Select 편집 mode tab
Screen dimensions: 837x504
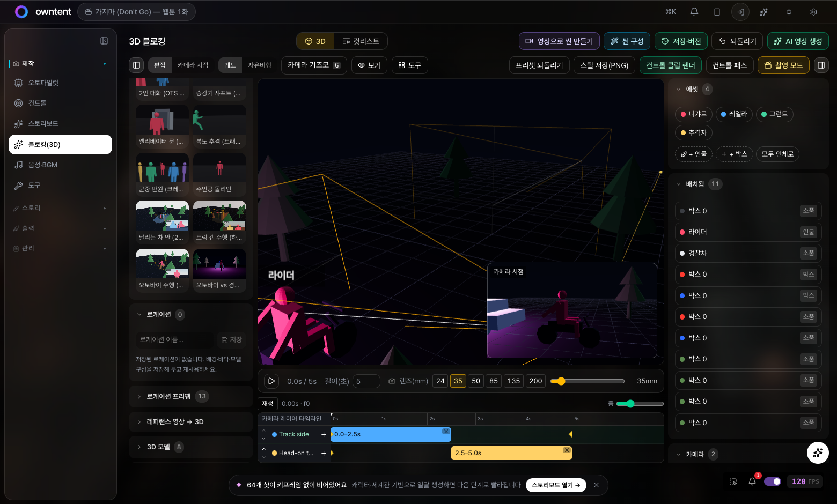(x=160, y=65)
